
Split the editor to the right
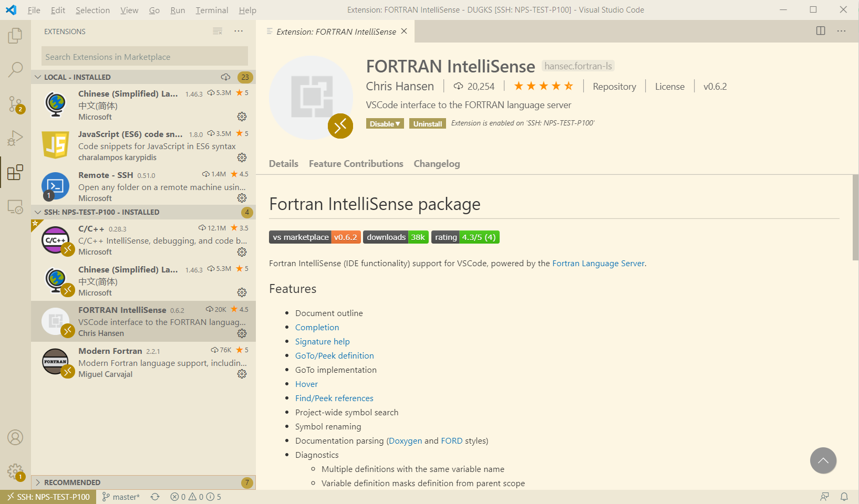click(821, 31)
